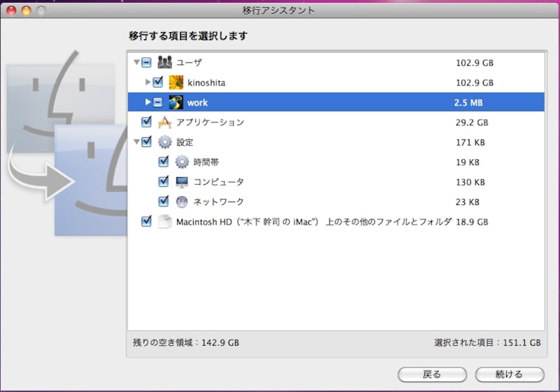Screen dimensions: 560x392
Task: Click the 戻る back button
Action: pos(432,374)
